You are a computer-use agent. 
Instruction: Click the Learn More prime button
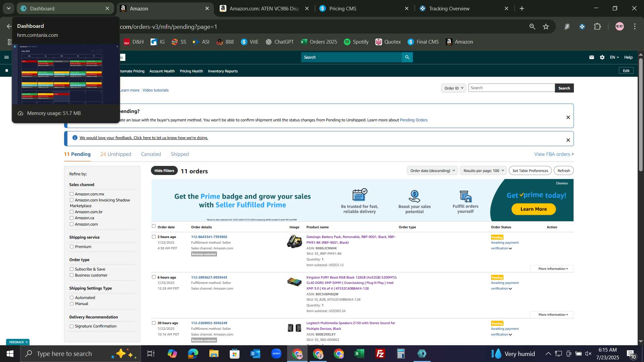[533, 209]
